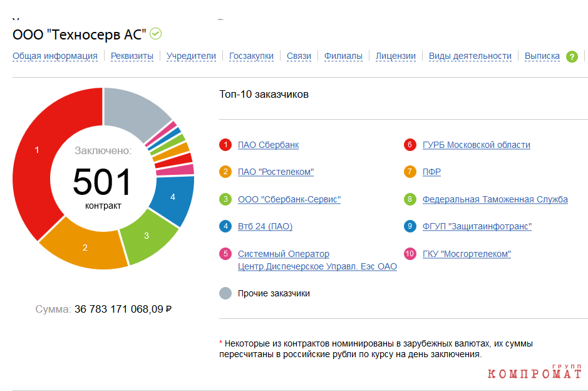Click the pink number 5 legend badge

pyautogui.click(x=225, y=254)
